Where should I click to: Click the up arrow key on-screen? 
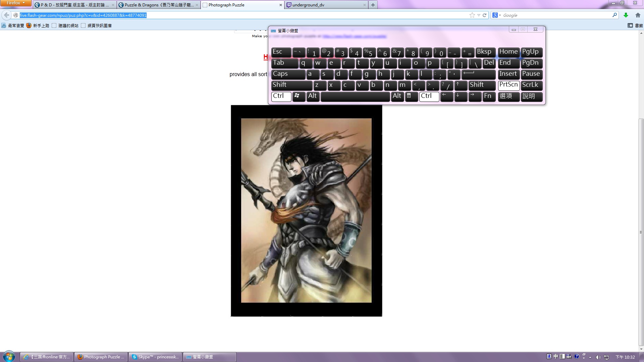pos(461,85)
